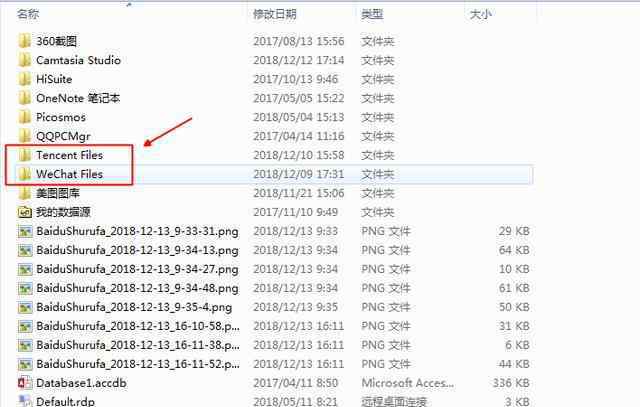The height and width of the screenshot is (407, 640).
Task: Sort by the 名称 column header
Action: point(28,14)
